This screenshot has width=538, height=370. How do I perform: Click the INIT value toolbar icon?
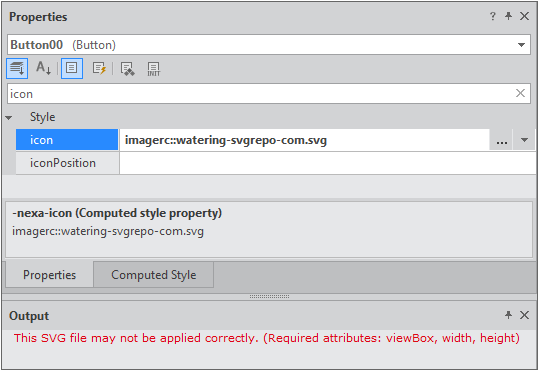pos(153,69)
